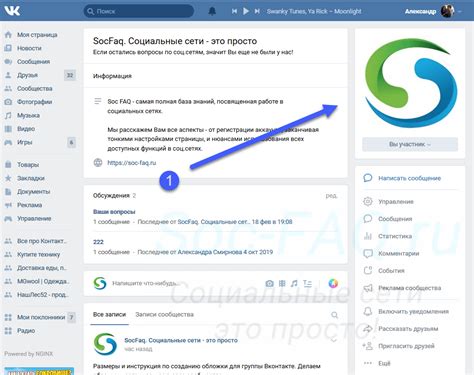Click the Напишите что-нибудь post field
This screenshot has width=474, height=375.
coord(146,283)
